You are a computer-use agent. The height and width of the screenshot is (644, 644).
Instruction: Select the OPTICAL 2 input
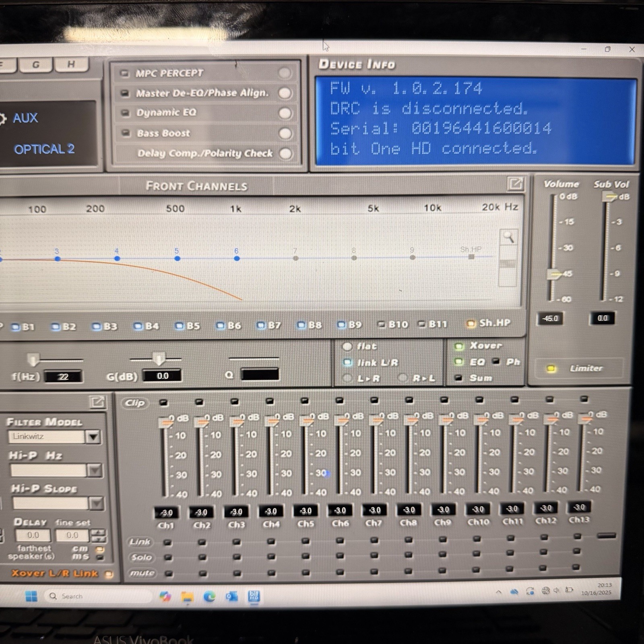pos(44,149)
